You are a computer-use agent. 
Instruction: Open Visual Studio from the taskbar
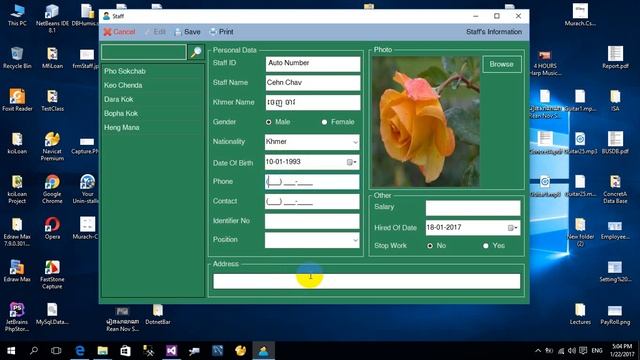click(171, 351)
